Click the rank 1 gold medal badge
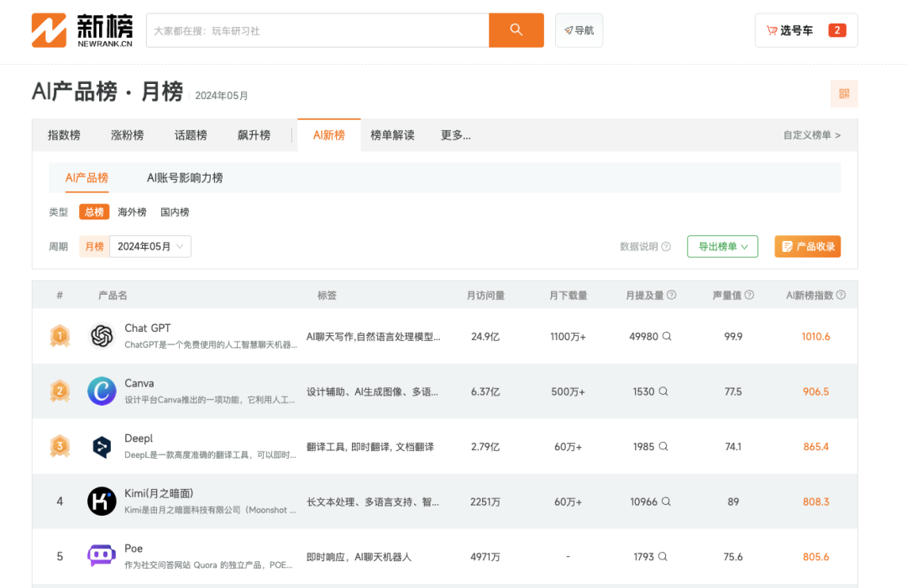 click(60, 336)
